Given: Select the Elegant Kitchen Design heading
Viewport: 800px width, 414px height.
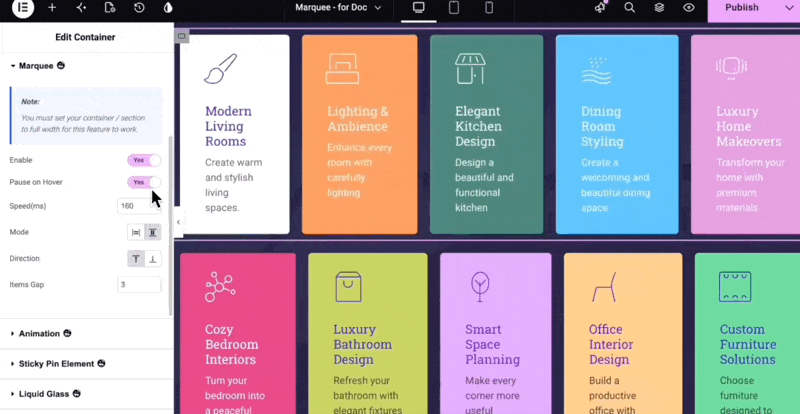Looking at the screenshot, I should point(479,126).
